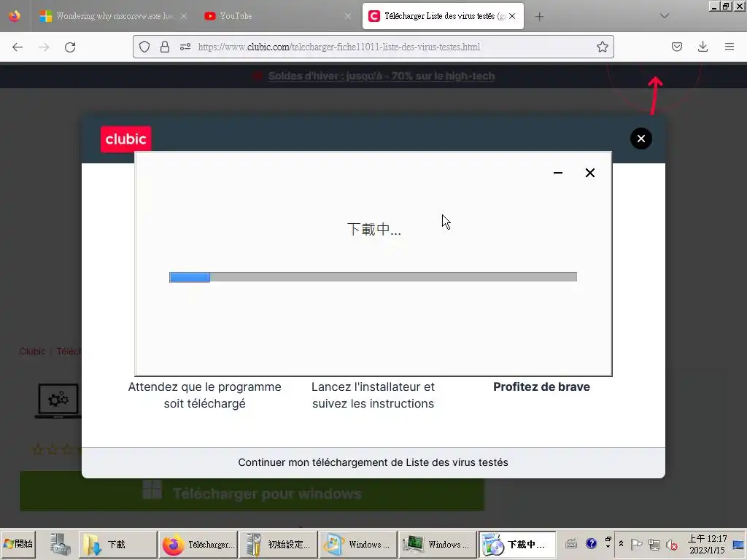Open the 開始 Start menu
The width and height of the screenshot is (747, 560).
pyautogui.click(x=18, y=544)
